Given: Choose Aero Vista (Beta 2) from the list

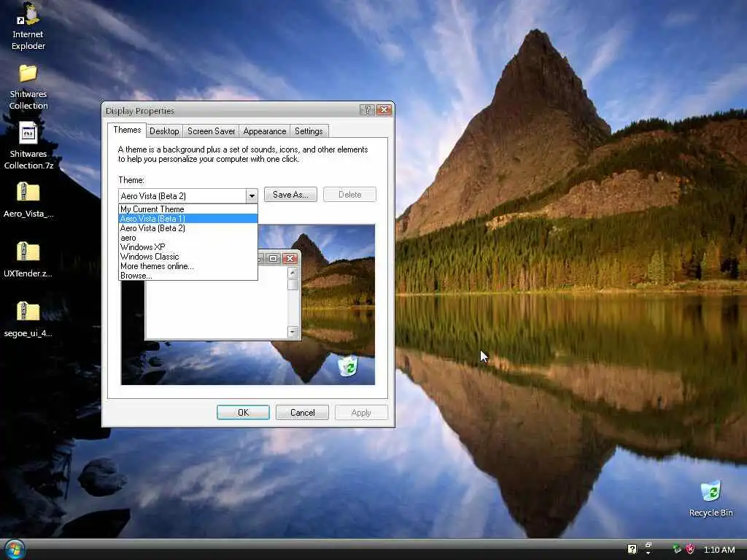Looking at the screenshot, I should pyautogui.click(x=187, y=228).
